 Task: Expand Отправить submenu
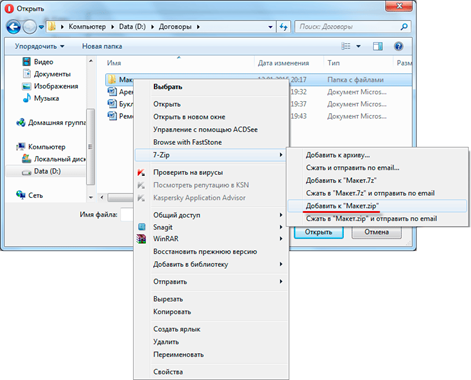pos(210,282)
